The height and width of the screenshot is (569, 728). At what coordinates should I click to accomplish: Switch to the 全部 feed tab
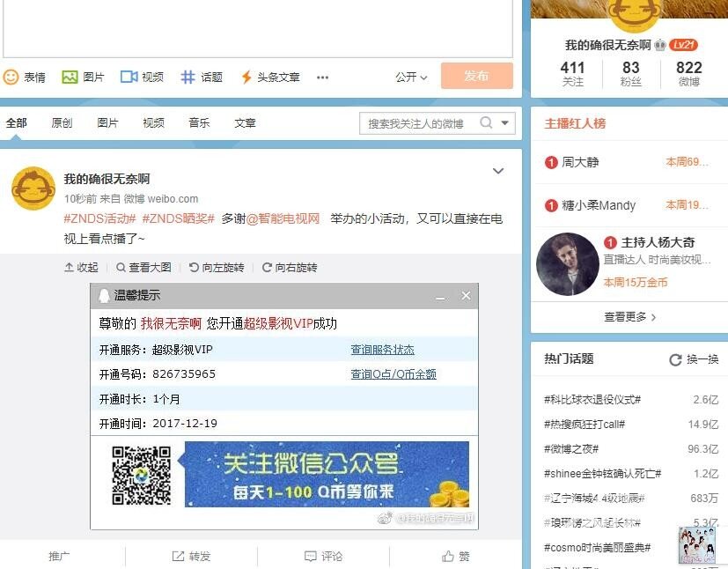point(16,123)
